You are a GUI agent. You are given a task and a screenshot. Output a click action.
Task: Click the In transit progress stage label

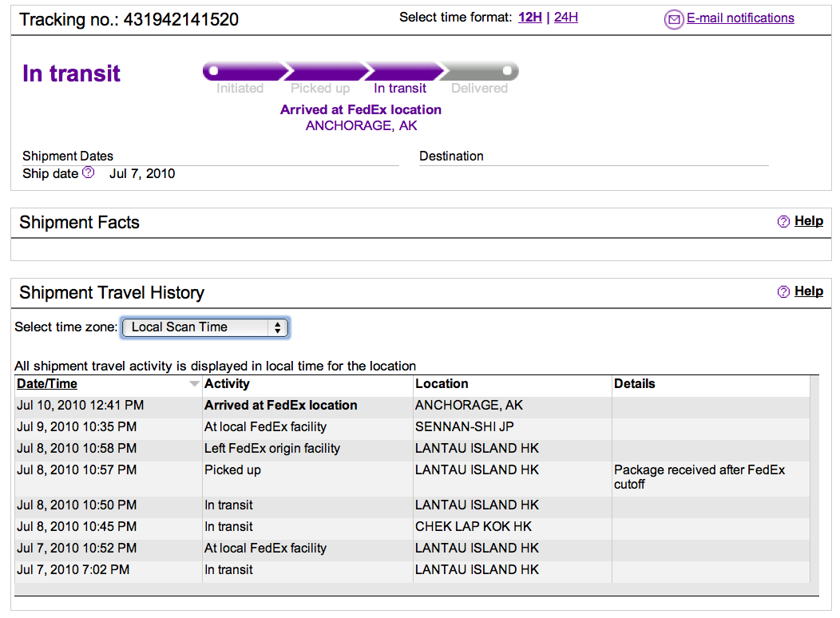tap(400, 88)
